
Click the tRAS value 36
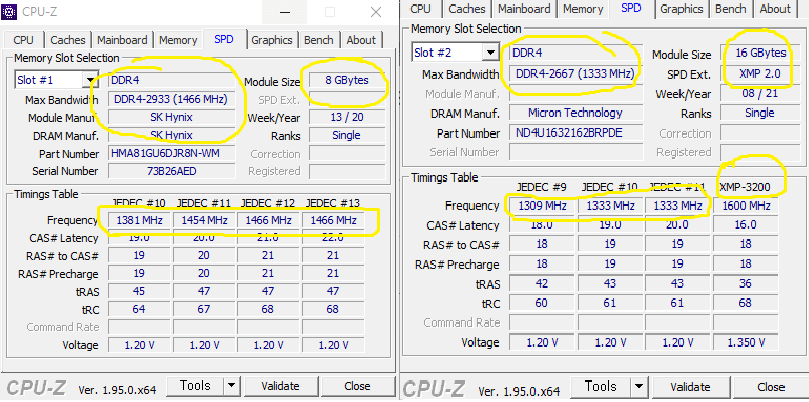[746, 284]
